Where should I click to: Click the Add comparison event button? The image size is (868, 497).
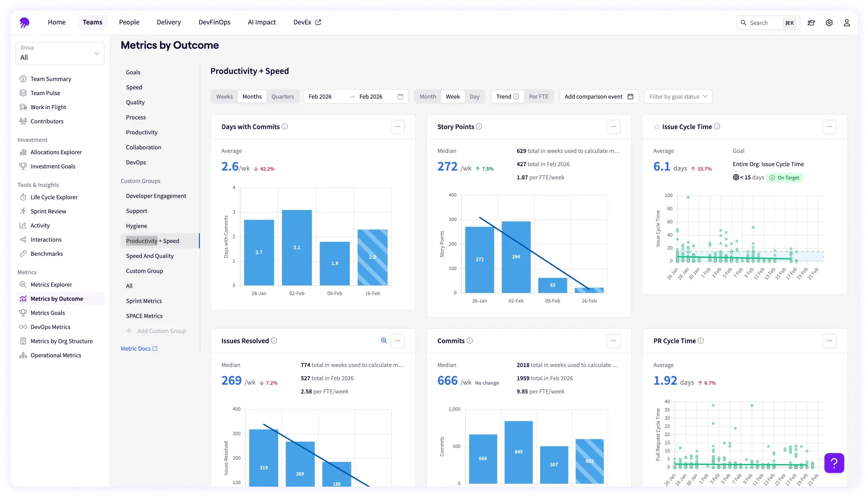pyautogui.click(x=599, y=97)
